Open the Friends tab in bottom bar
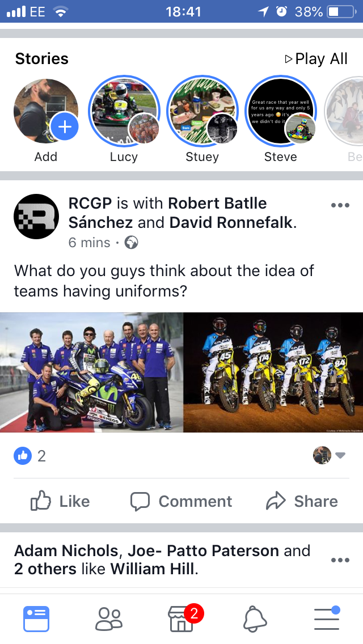The width and height of the screenshot is (363, 644). (109, 618)
